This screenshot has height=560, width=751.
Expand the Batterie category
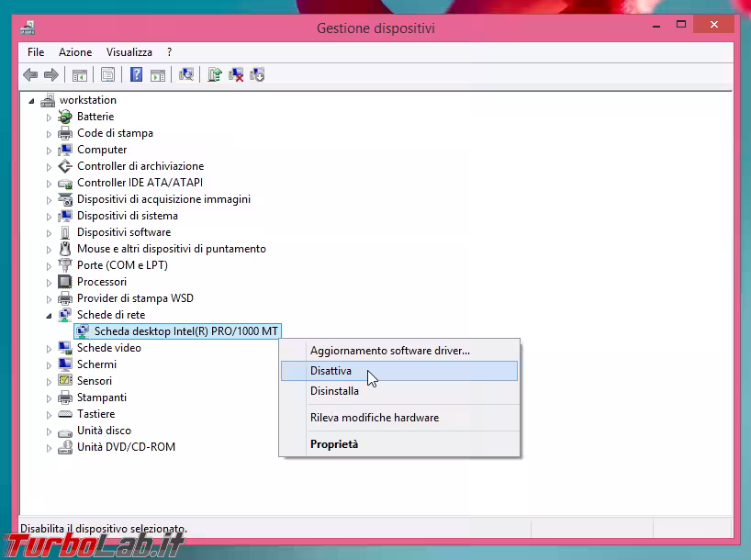[x=50, y=118]
